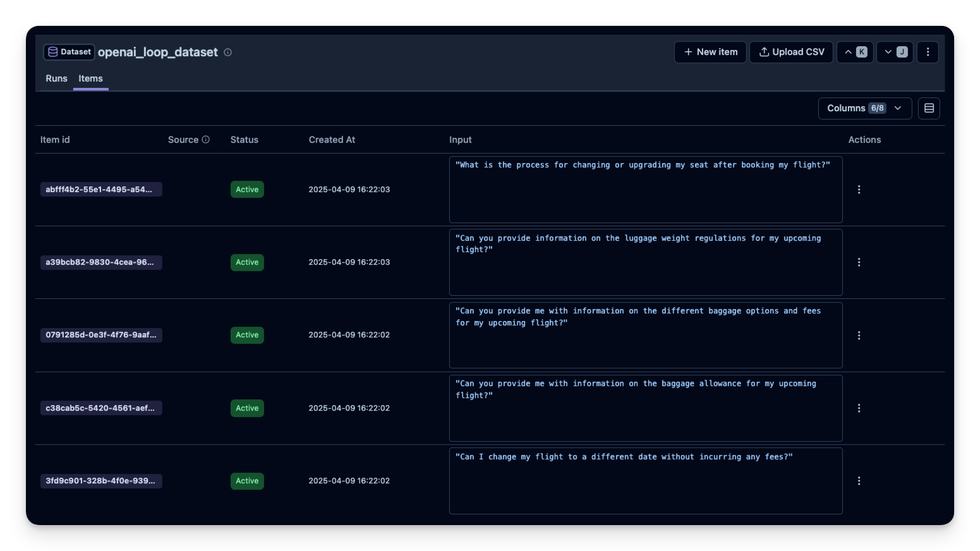Viewport: 980px width, 551px height.
Task: Open the Columns 6/8 dropdown
Action: (x=864, y=108)
